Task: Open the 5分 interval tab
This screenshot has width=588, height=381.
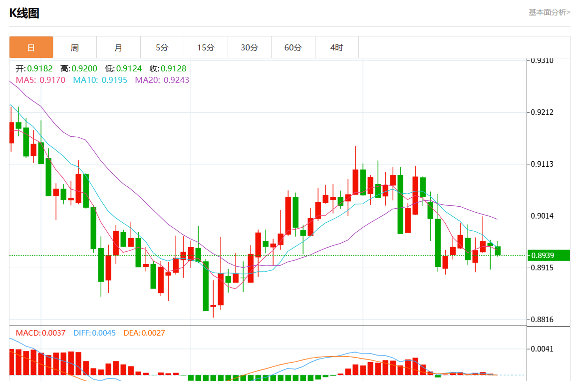Action: point(162,47)
